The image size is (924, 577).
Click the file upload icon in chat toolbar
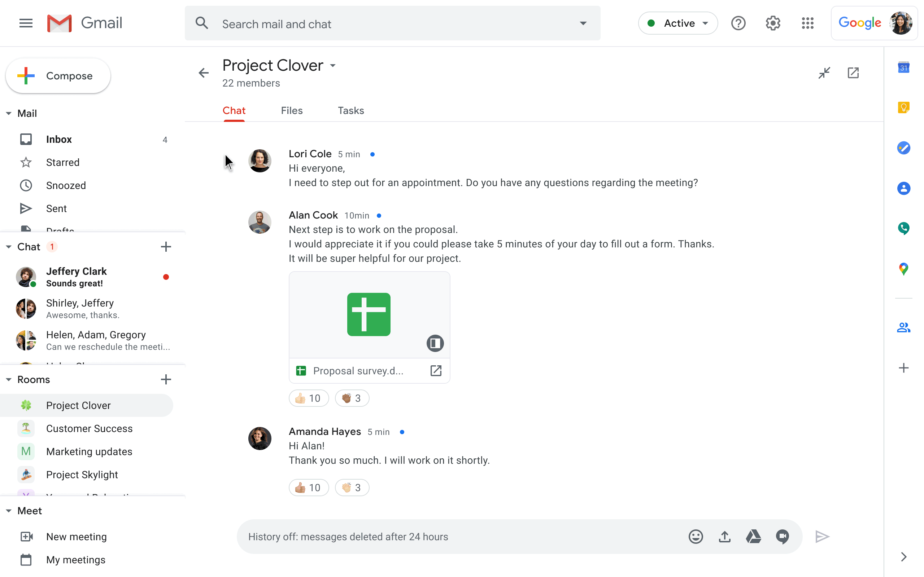coord(725,537)
